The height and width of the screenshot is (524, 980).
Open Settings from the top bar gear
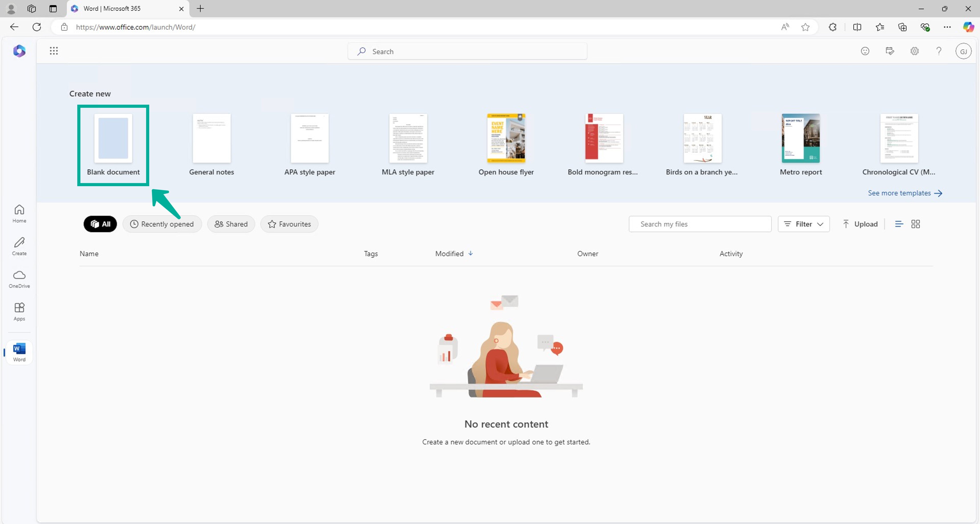[915, 51]
